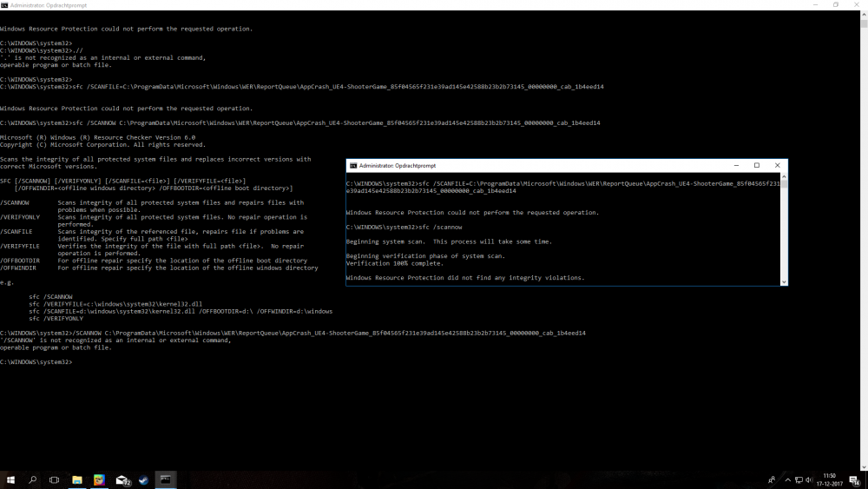This screenshot has width=868, height=489.
Task: Minimize the small Opdrachtprompt window
Action: pyautogui.click(x=736, y=166)
